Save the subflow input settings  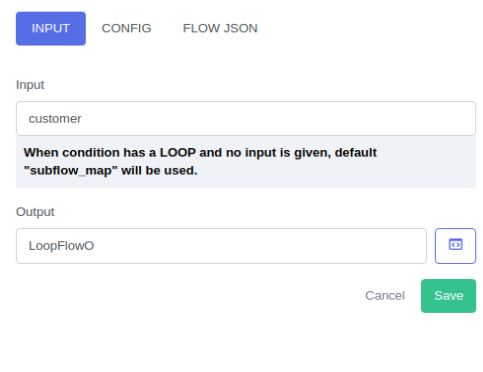pyautogui.click(x=448, y=296)
